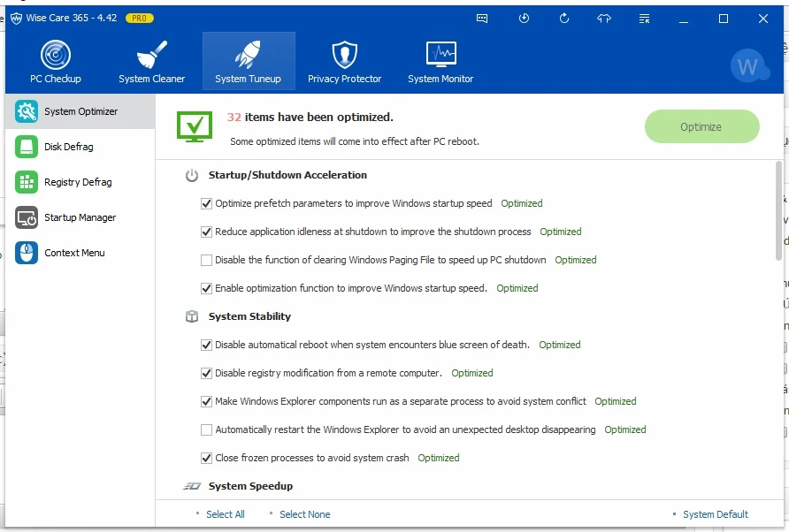
Task: Check Automatically restart Windows Explorer option
Action: click(207, 429)
